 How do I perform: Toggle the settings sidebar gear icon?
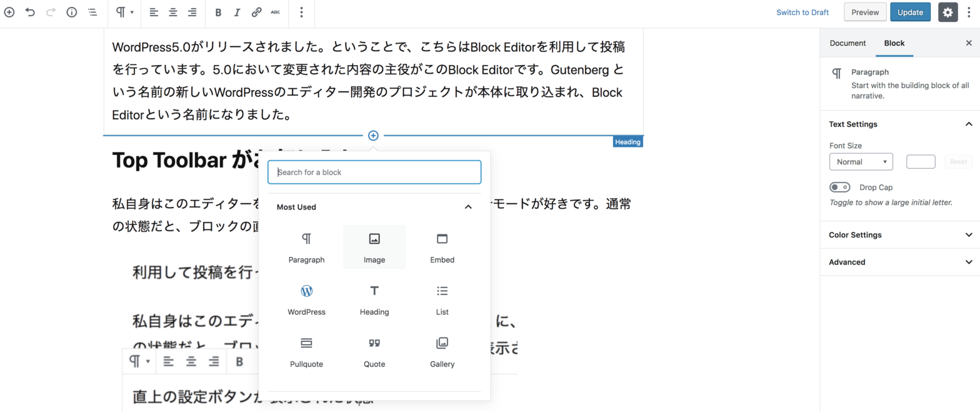(948, 12)
